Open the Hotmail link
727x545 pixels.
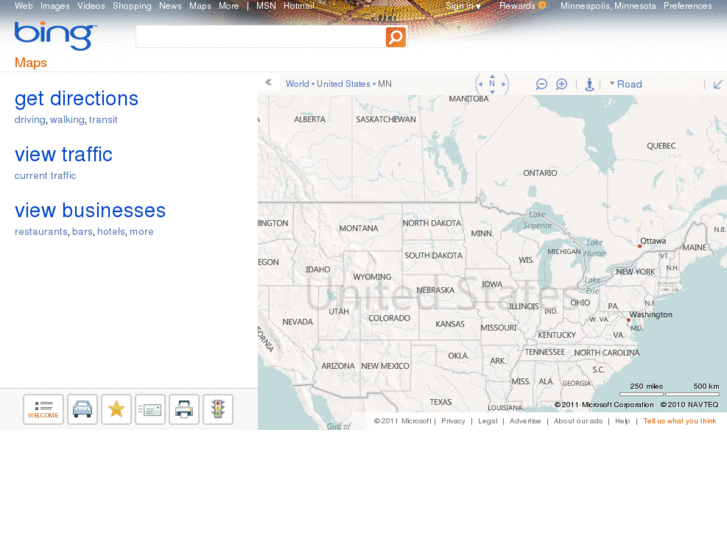299,6
